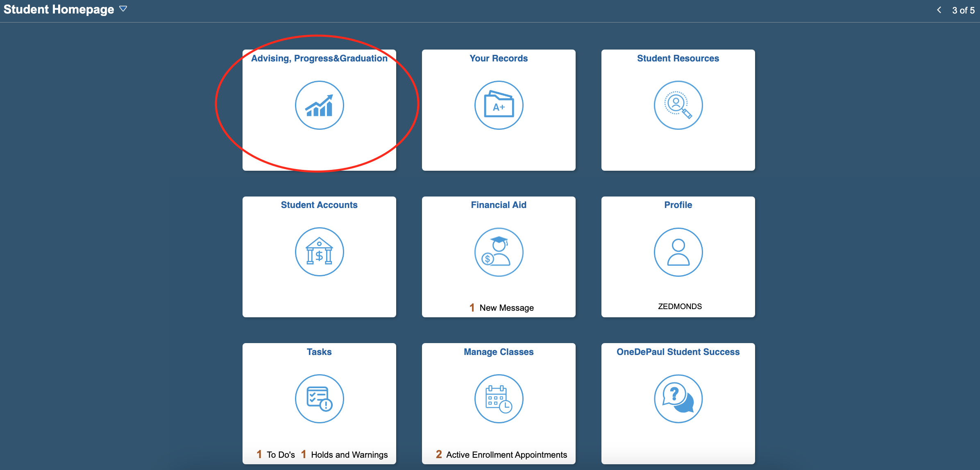Select the Student Resources tile heading
Viewport: 980px width, 470px height.
coord(678,58)
